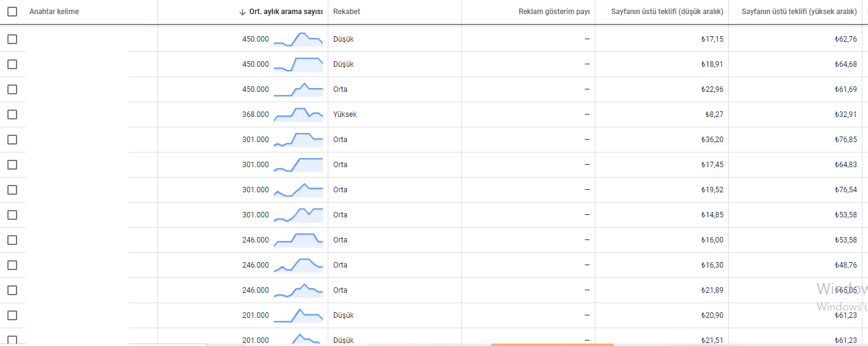Image resolution: width=868 pixels, height=346 pixels.
Task: Click the Anahtar kelime column header
Action: (54, 12)
